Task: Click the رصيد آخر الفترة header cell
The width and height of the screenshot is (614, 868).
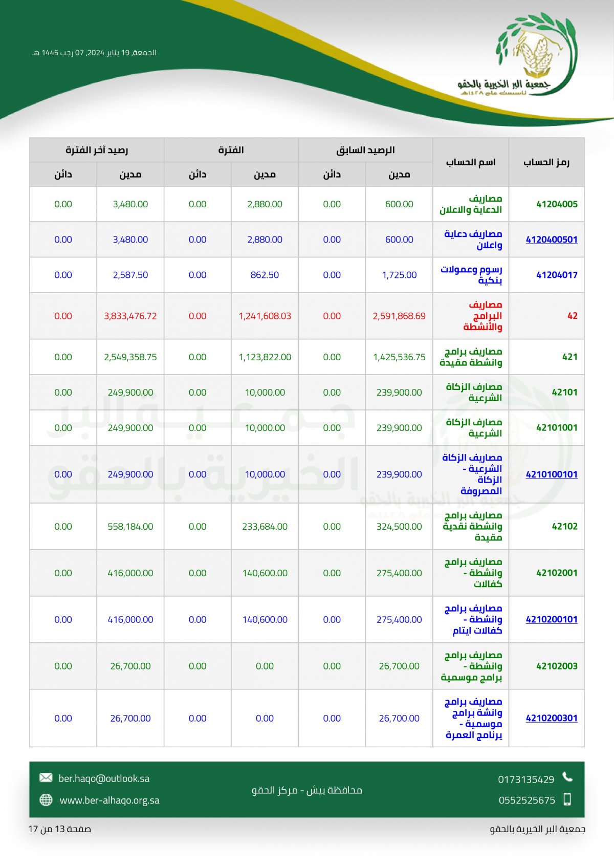Action: [97, 150]
